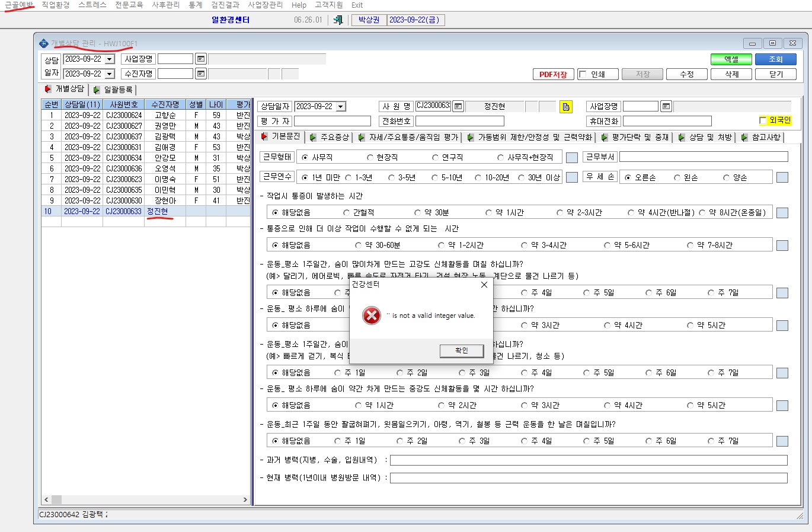The height and width of the screenshot is (532, 812).
Task: Close the 건강센터 error dialog with X
Action: click(x=484, y=285)
